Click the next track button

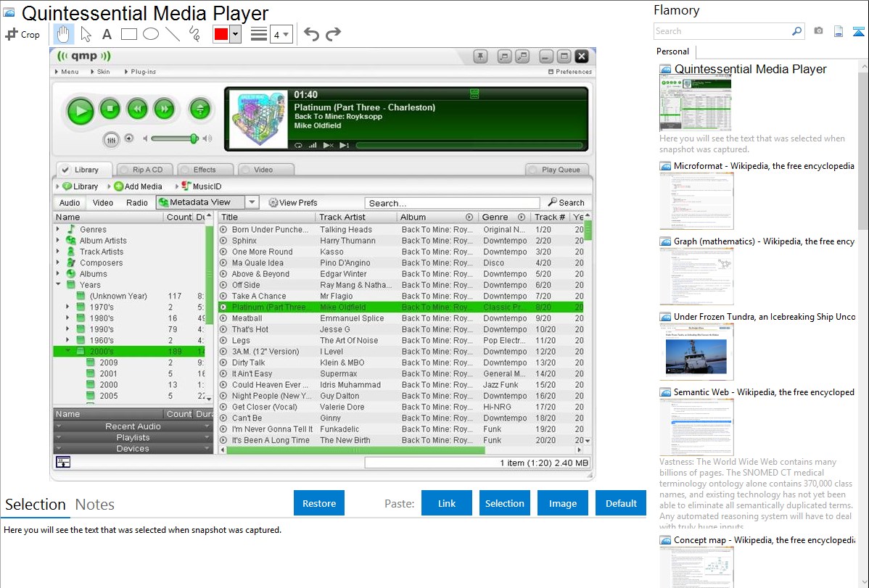[x=164, y=109]
